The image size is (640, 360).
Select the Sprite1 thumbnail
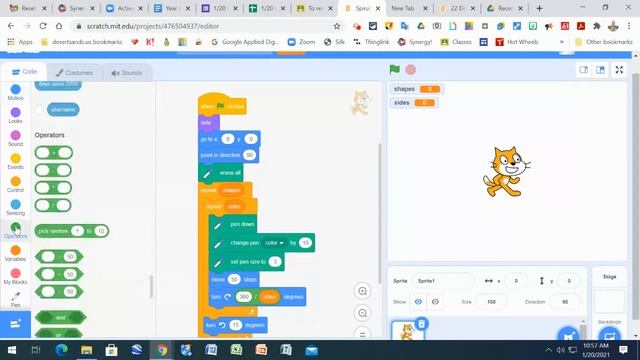pyautogui.click(x=407, y=330)
